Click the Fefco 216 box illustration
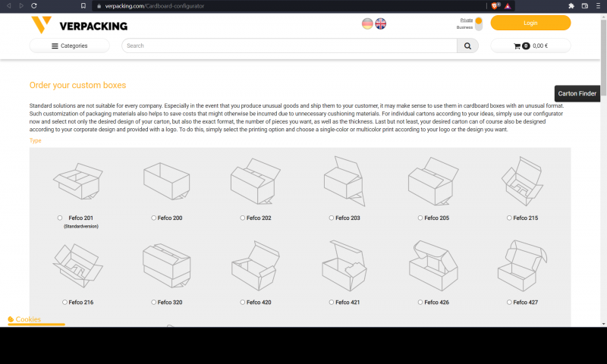Screen dimensions: 607x364 (78, 265)
